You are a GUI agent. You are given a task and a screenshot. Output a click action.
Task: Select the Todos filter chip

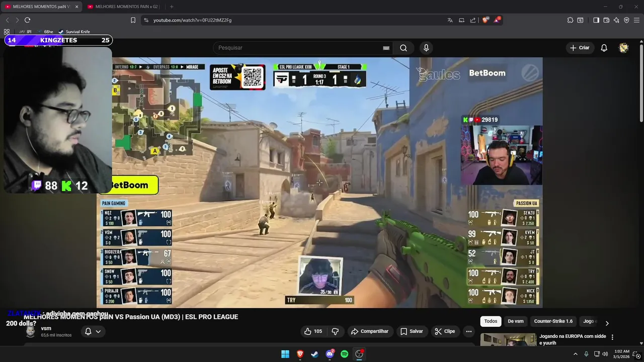pyautogui.click(x=491, y=321)
